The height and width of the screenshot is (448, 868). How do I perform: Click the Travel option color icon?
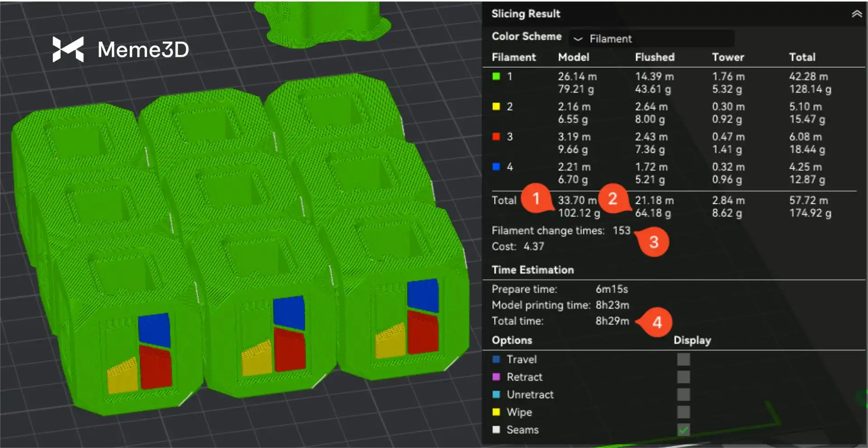coord(496,359)
